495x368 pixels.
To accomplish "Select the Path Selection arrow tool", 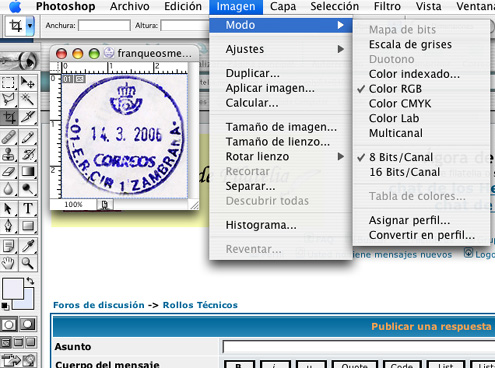I will click(x=8, y=209).
